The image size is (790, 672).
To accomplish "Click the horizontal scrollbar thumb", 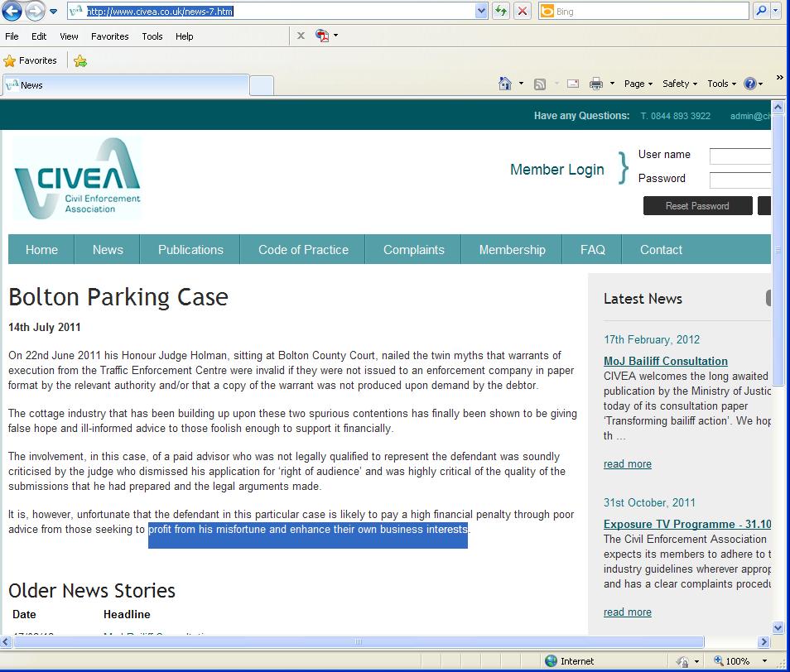I will (x=359, y=642).
